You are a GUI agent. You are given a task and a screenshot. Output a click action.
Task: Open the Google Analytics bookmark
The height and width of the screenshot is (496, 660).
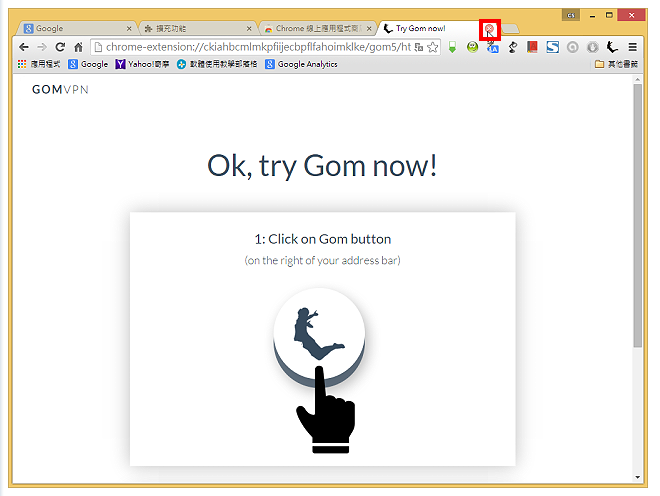tap(301, 64)
